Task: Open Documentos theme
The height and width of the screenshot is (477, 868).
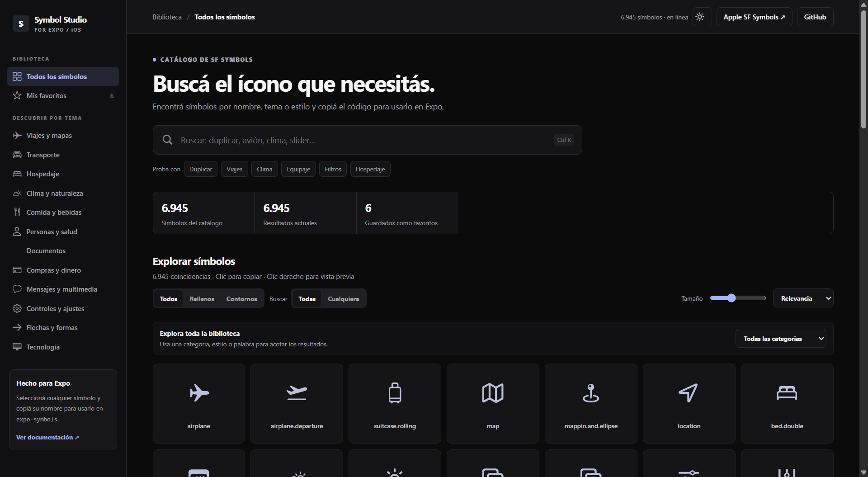Action: click(x=63, y=251)
